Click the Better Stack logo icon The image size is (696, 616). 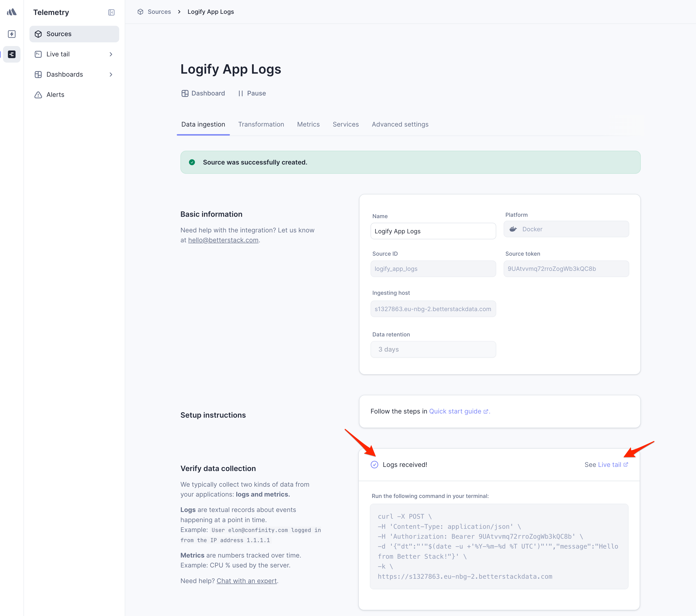pos(11,12)
